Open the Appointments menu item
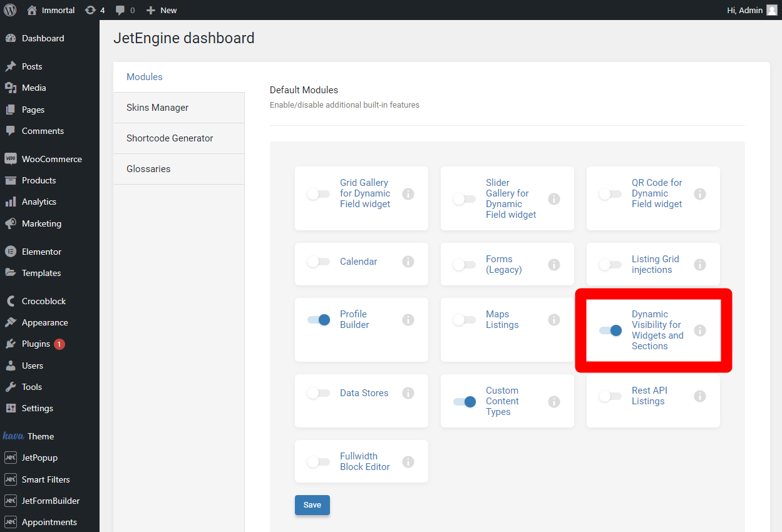Image resolution: width=782 pixels, height=532 pixels. [x=49, y=522]
